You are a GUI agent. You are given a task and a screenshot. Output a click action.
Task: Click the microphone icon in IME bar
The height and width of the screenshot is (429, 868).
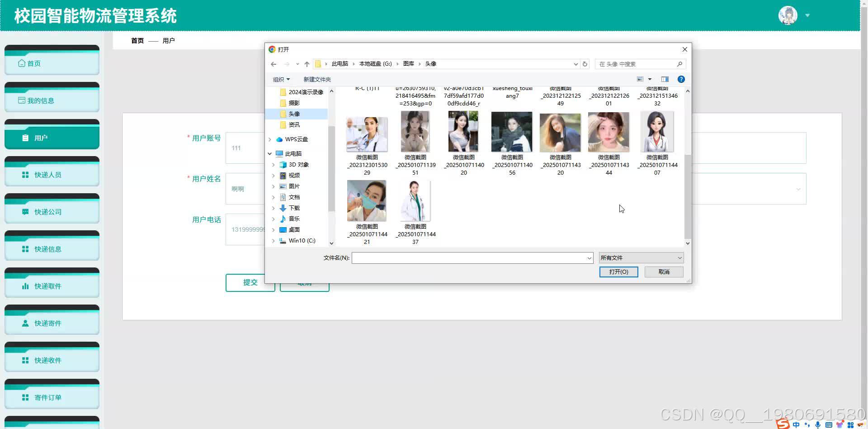click(818, 425)
